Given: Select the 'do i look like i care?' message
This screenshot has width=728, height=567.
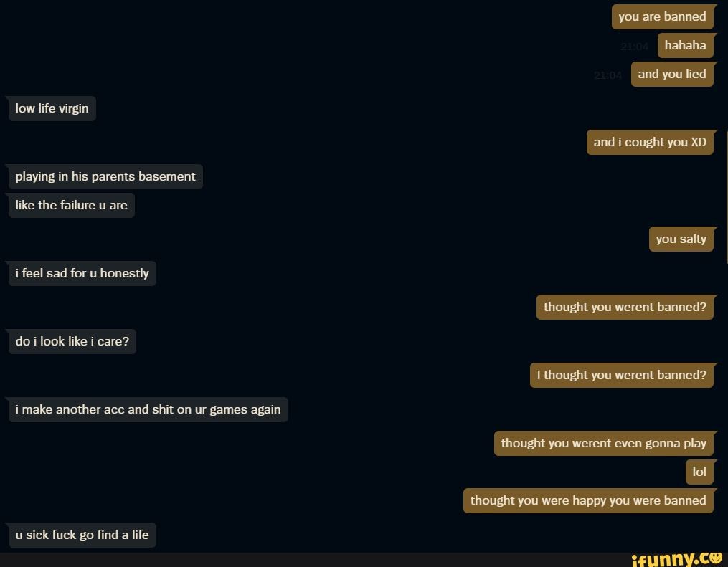Looking at the screenshot, I should (72, 341).
